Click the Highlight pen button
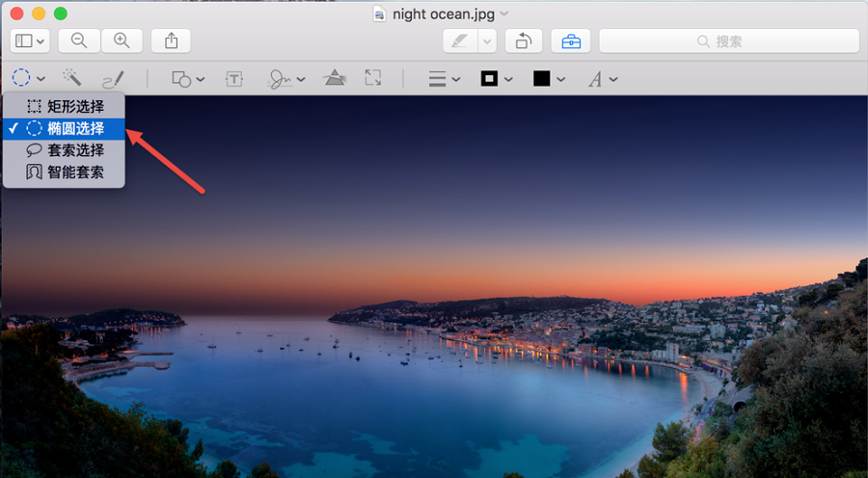 [461, 40]
